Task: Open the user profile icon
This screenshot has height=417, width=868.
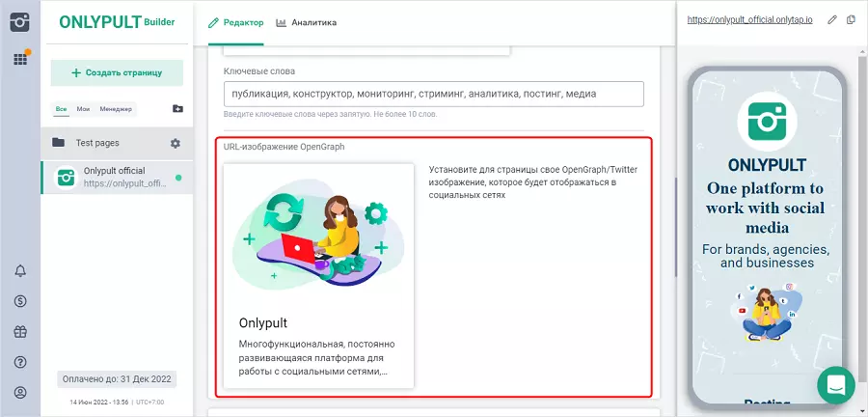Action: coord(20,393)
